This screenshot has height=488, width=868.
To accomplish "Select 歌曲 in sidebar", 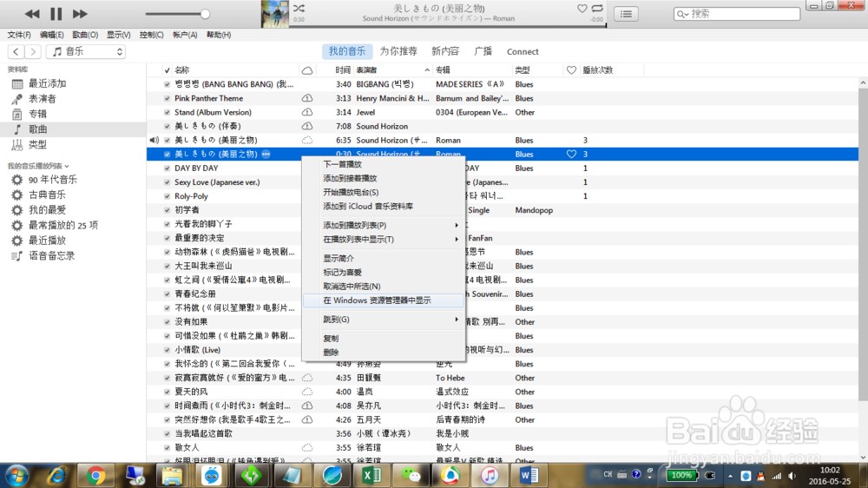I will pos(73,129).
